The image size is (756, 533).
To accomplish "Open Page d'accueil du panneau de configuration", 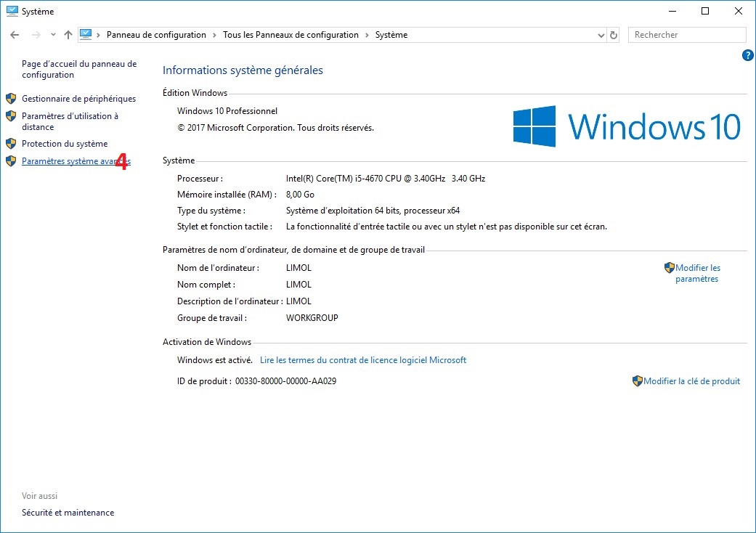I will pyautogui.click(x=79, y=70).
